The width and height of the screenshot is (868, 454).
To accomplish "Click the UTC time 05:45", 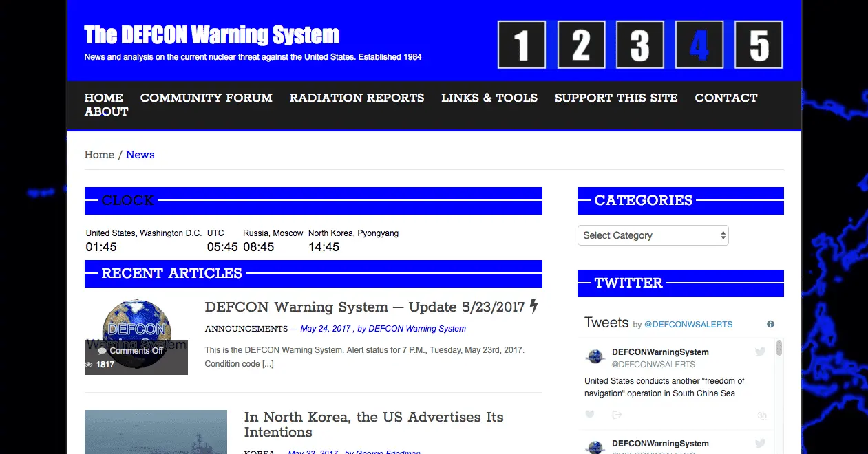I will point(222,247).
